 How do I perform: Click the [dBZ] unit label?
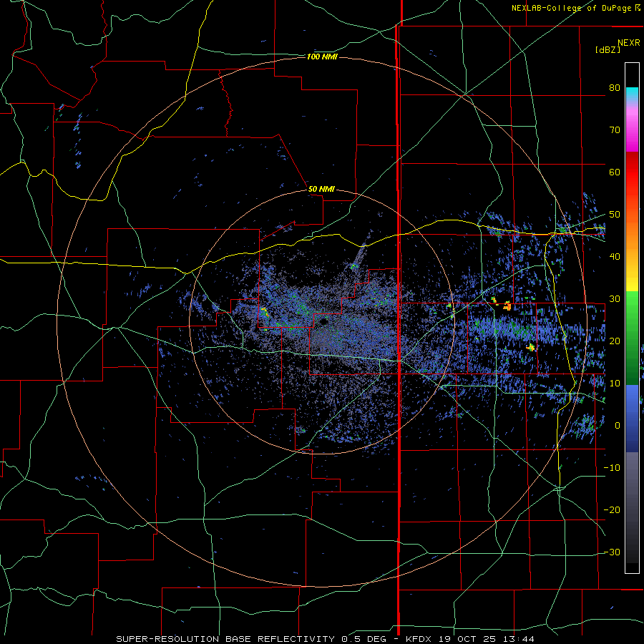pos(608,50)
